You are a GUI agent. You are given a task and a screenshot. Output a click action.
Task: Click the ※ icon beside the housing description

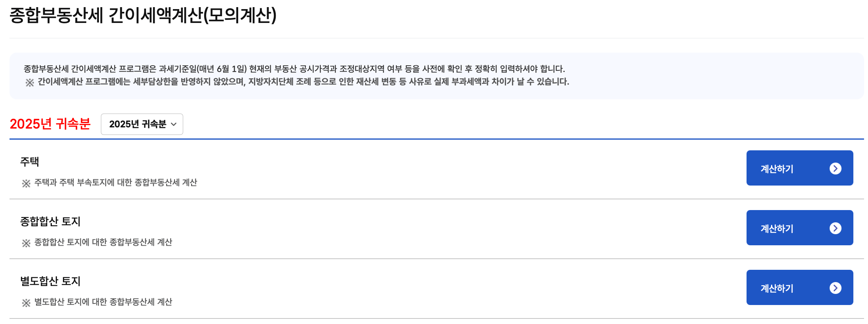pos(26,182)
